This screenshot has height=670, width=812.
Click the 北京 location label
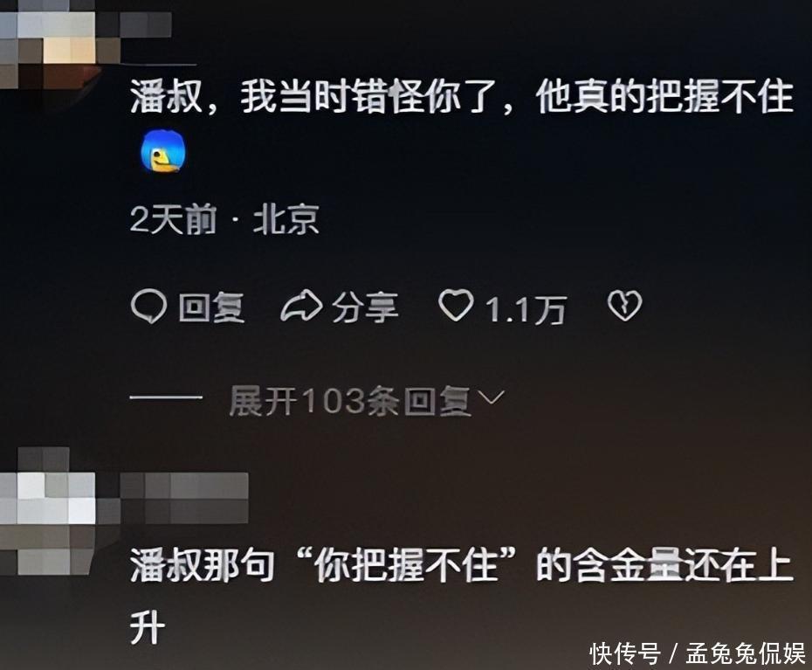click(x=286, y=219)
